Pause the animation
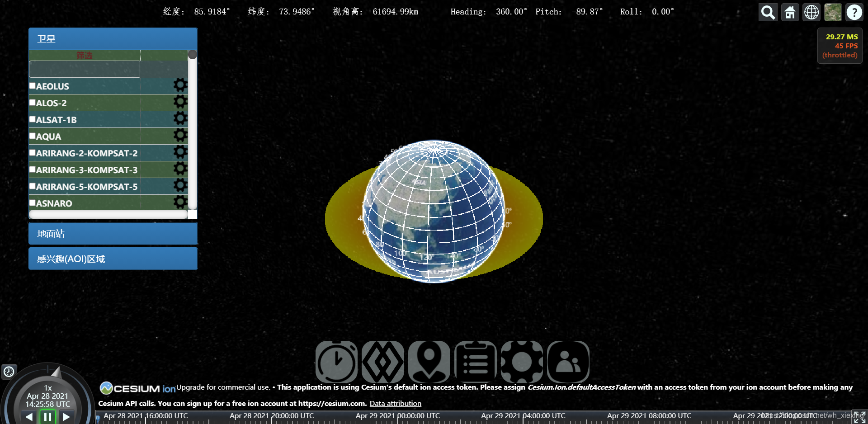 click(x=47, y=417)
